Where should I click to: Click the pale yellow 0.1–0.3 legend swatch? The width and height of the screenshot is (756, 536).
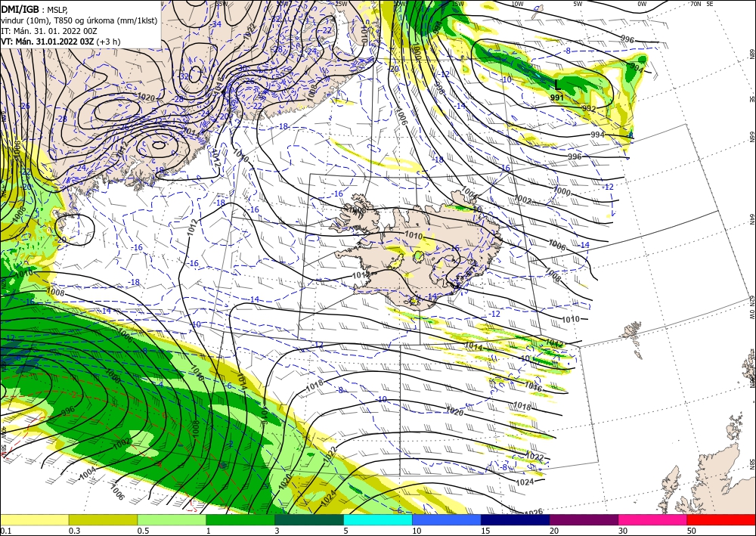pos(34,520)
